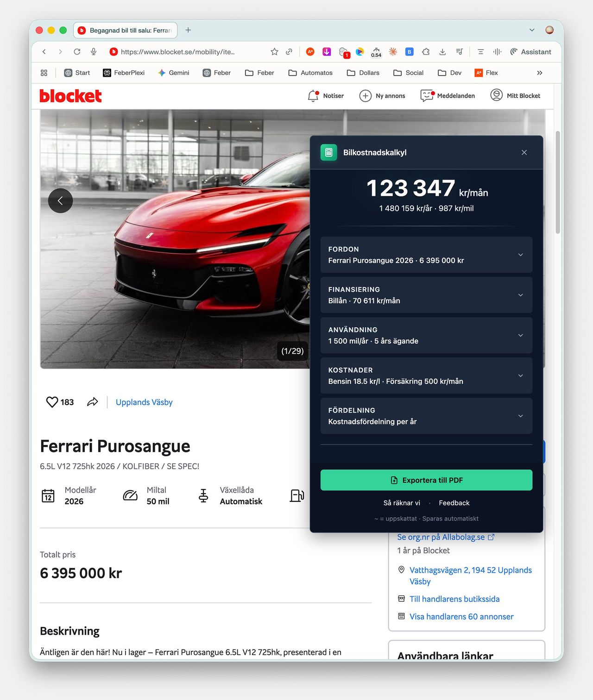Show previous car photo

pos(60,201)
